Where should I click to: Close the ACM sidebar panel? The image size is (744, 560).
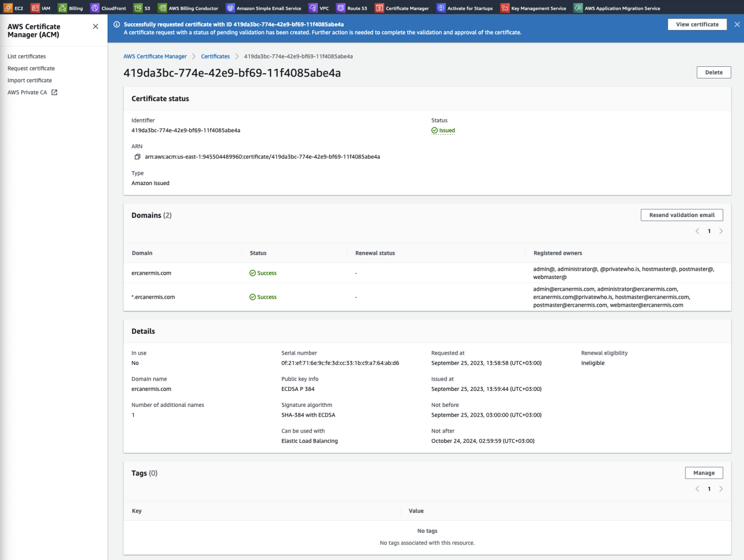point(95,27)
